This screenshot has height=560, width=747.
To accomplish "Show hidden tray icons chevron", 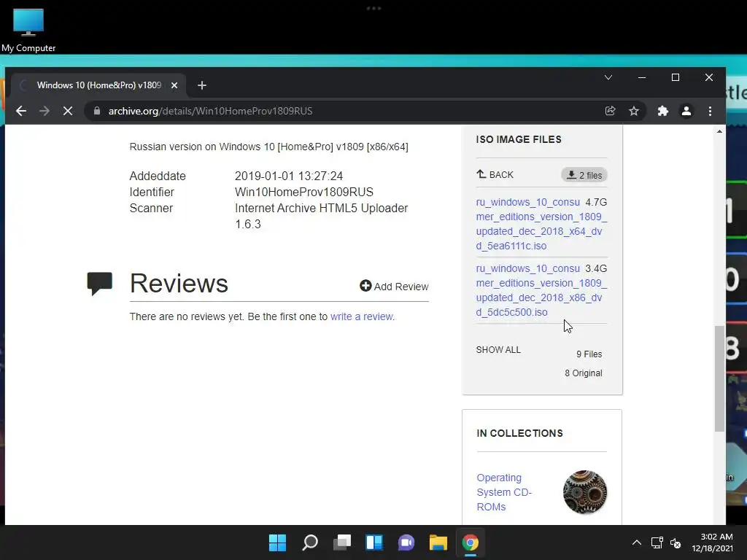I will coord(636,542).
